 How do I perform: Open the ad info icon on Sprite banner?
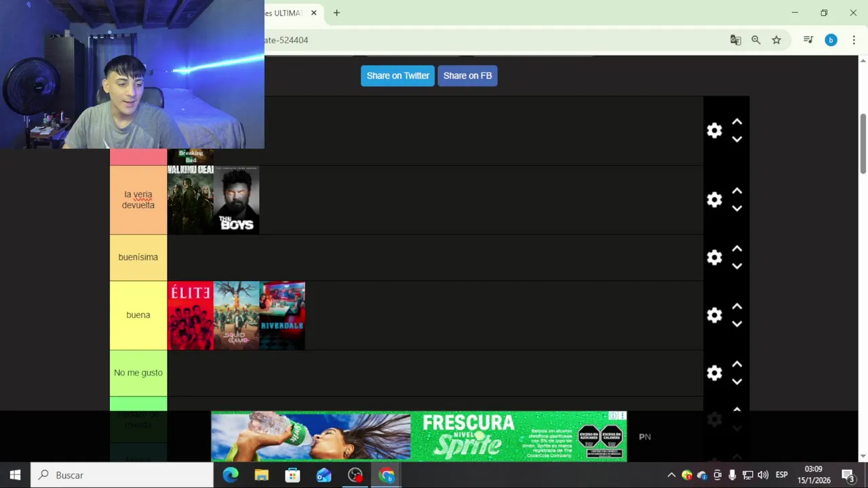point(613,415)
